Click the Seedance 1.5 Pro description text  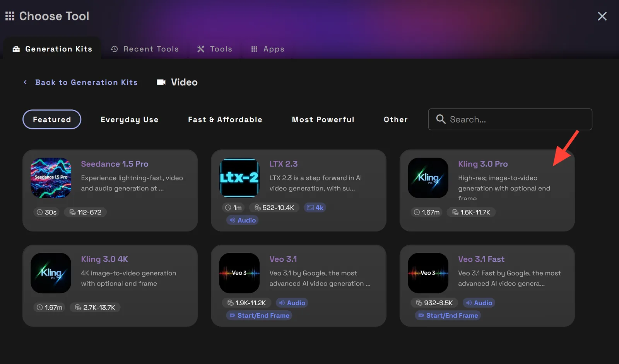point(132,183)
